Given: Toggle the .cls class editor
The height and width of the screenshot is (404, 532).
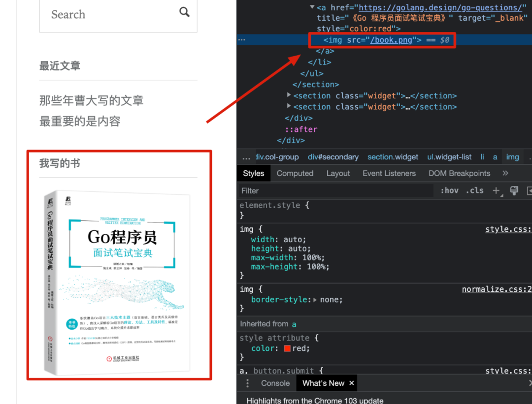Looking at the screenshot, I should 475,191.
